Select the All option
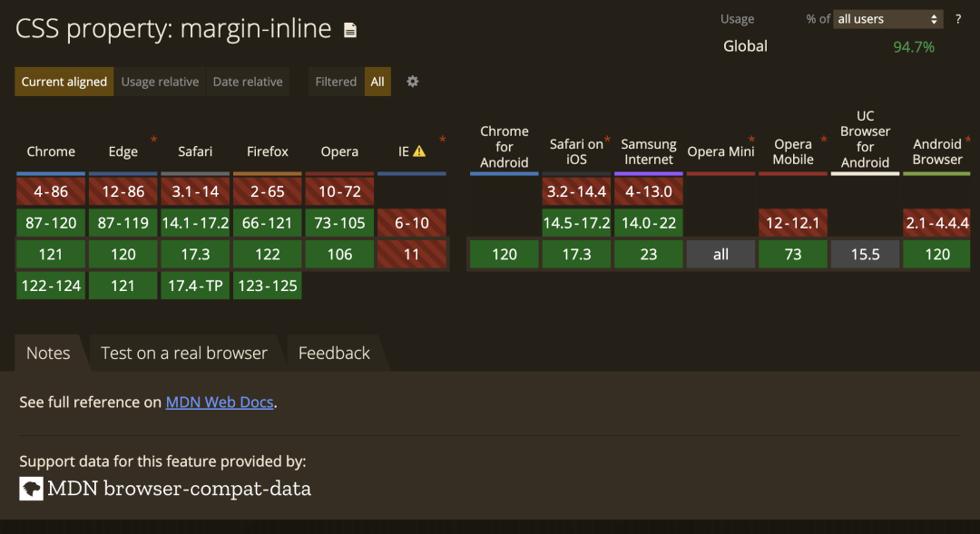 377,82
